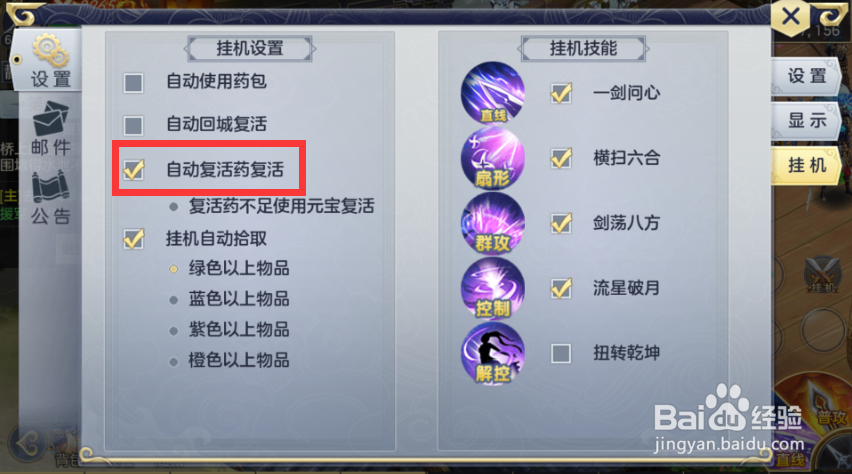Open the 邮件 mail envelope icon
The height and width of the screenshot is (474, 852).
[x=51, y=128]
